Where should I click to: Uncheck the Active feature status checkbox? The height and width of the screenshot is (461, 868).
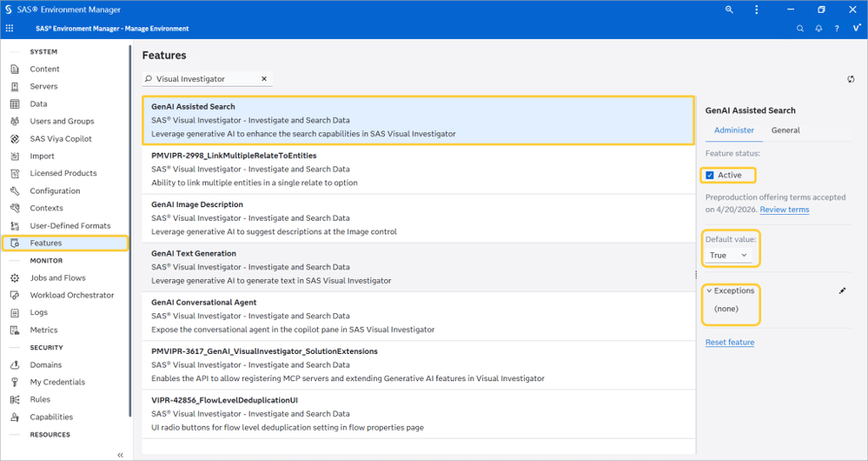pyautogui.click(x=710, y=175)
